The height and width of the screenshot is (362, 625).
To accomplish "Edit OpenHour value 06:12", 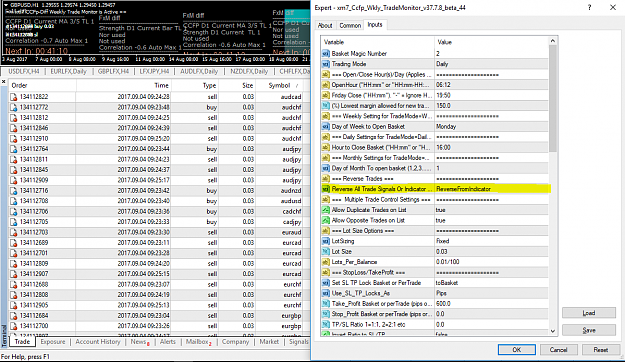I will (491, 85).
